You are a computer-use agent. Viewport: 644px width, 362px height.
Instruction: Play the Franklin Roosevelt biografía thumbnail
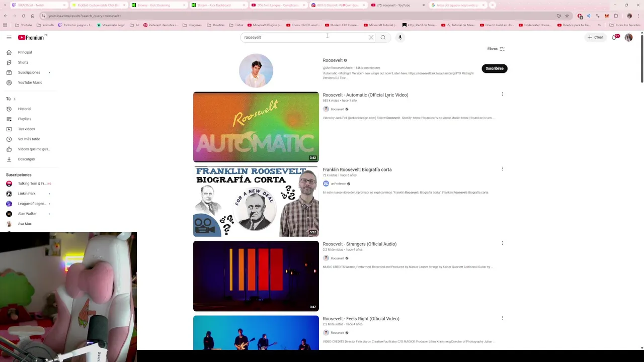click(256, 201)
